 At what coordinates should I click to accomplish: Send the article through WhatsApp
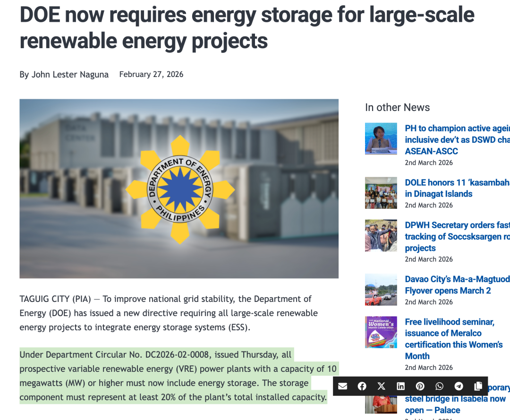click(x=440, y=386)
